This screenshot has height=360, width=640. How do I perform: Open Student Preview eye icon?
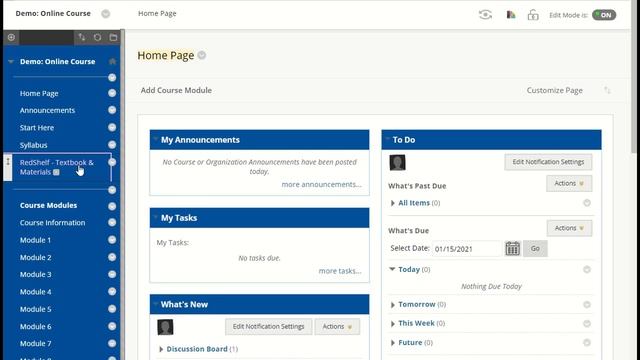click(485, 15)
